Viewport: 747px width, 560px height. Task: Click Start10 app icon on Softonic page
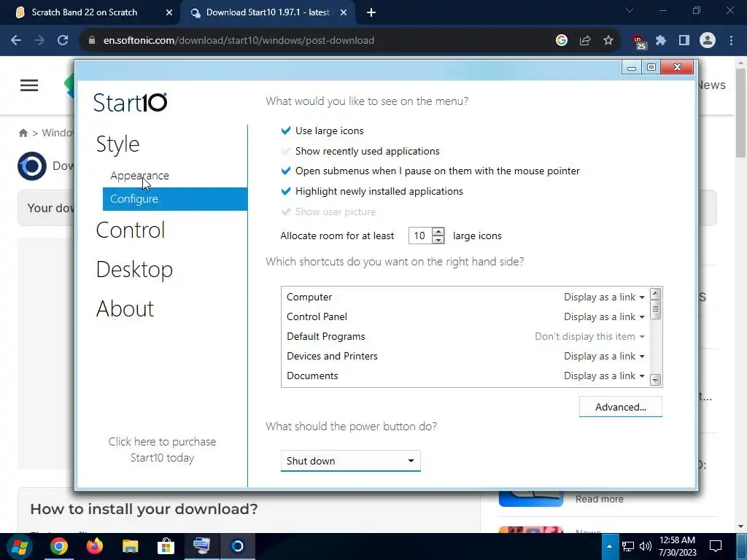click(x=32, y=166)
